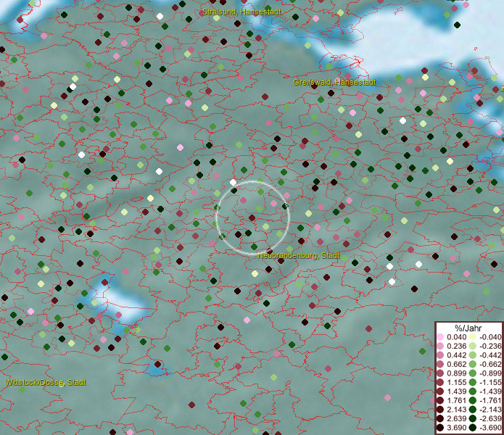The image size is (504, 435).
Task: Click the -2.143 dark green legend dot
Action: [x=473, y=410]
